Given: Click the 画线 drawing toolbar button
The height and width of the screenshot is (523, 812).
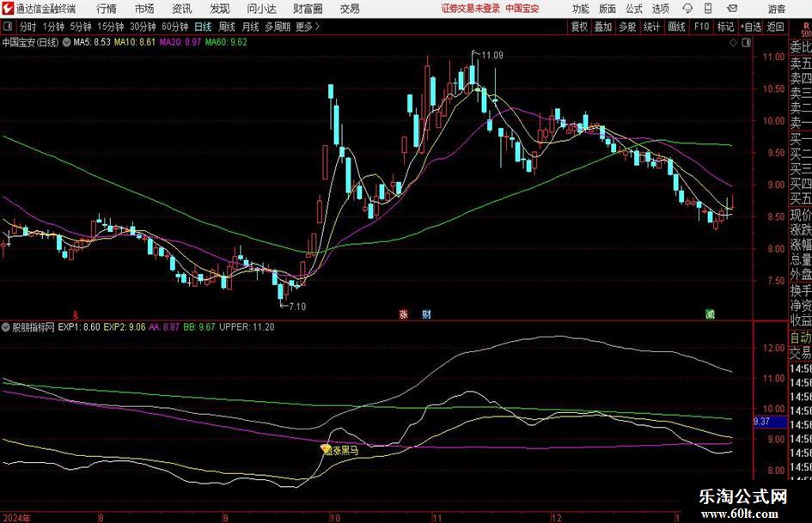Looking at the screenshot, I should pos(676,27).
